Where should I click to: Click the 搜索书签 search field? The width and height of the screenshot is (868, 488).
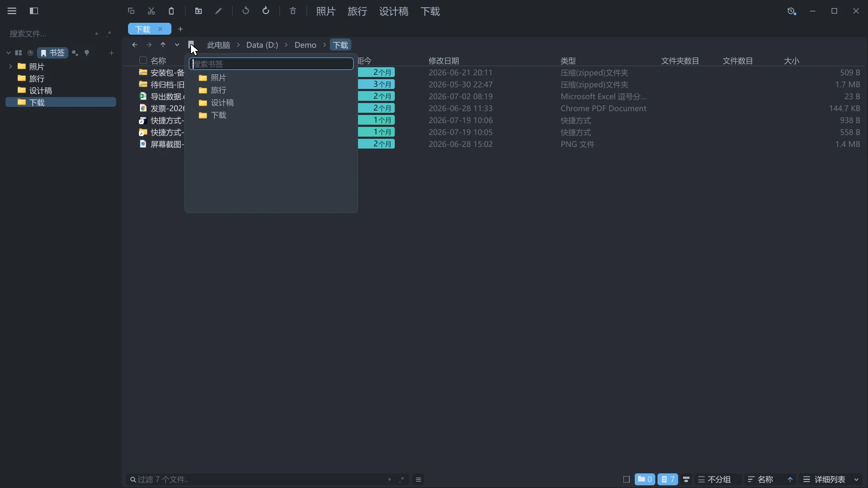tap(271, 64)
